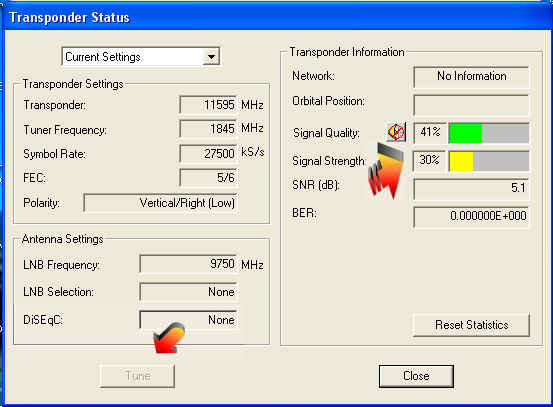553x407 pixels.
Task: Click the Polarity Vertical/Right field
Action: (160, 203)
